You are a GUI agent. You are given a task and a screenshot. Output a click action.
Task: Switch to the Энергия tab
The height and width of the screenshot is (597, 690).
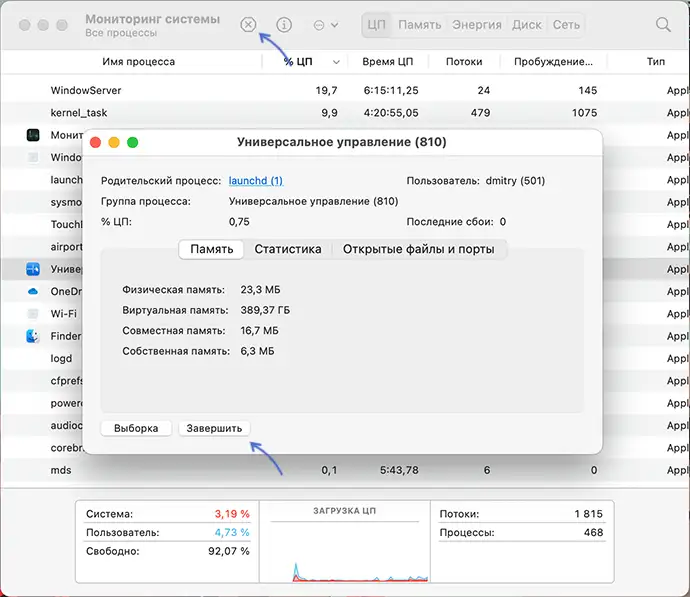point(477,25)
